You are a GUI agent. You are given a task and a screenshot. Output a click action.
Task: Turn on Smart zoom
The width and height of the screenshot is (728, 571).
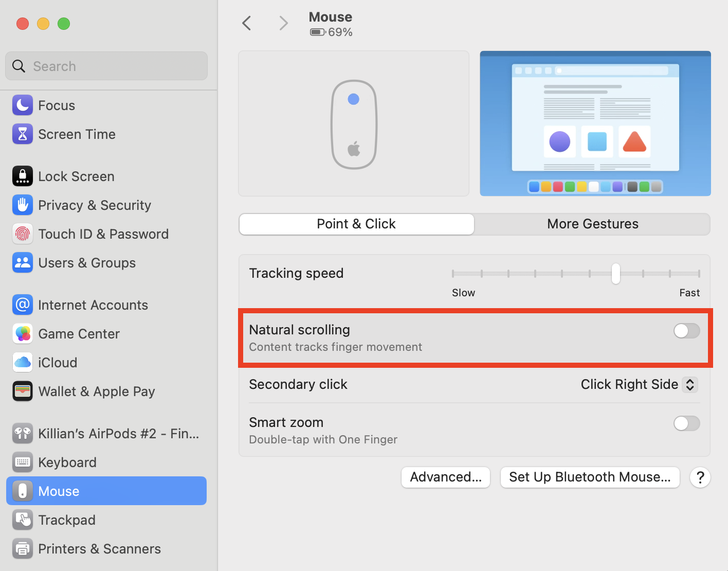(686, 423)
